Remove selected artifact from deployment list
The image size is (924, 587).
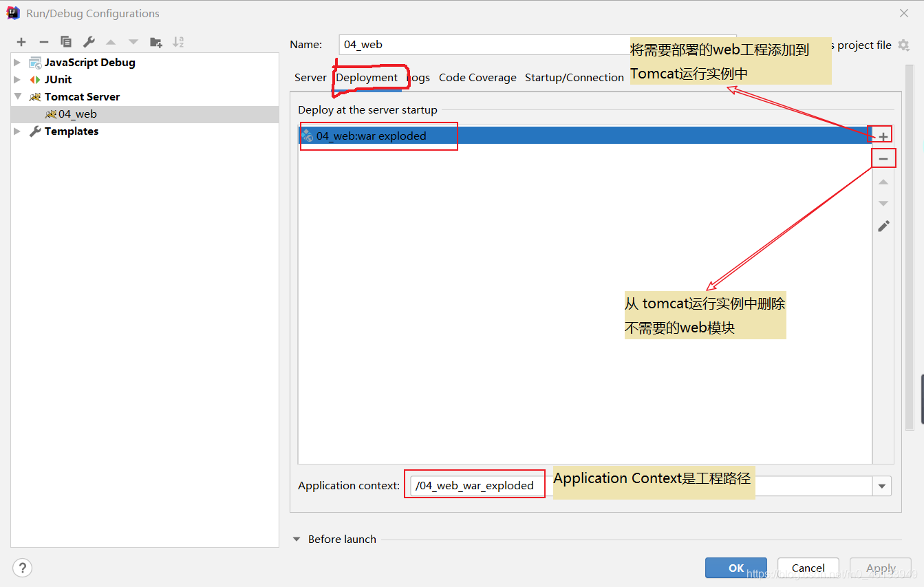pos(883,159)
